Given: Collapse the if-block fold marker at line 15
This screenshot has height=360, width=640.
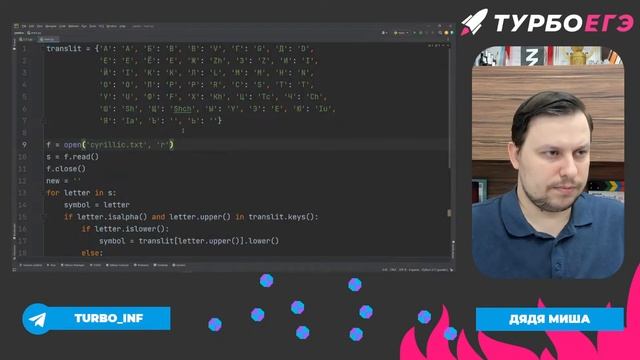Looking at the screenshot, I should coord(44,217).
